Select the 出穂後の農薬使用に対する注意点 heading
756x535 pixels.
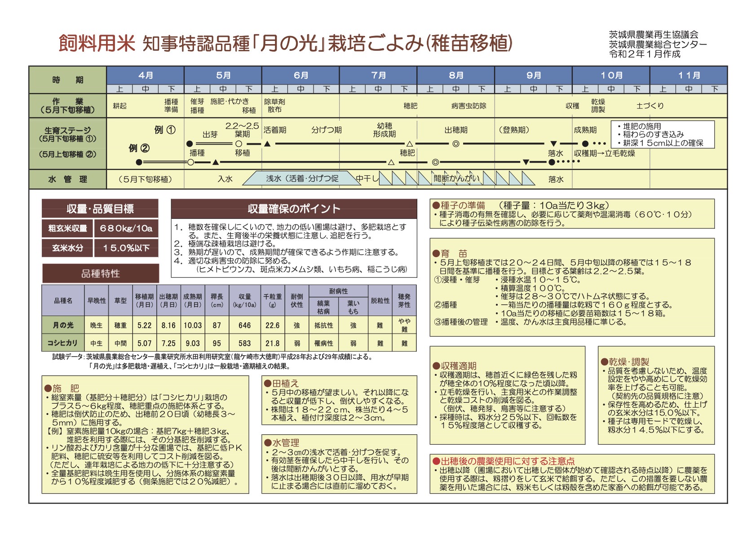pyautogui.click(x=504, y=461)
